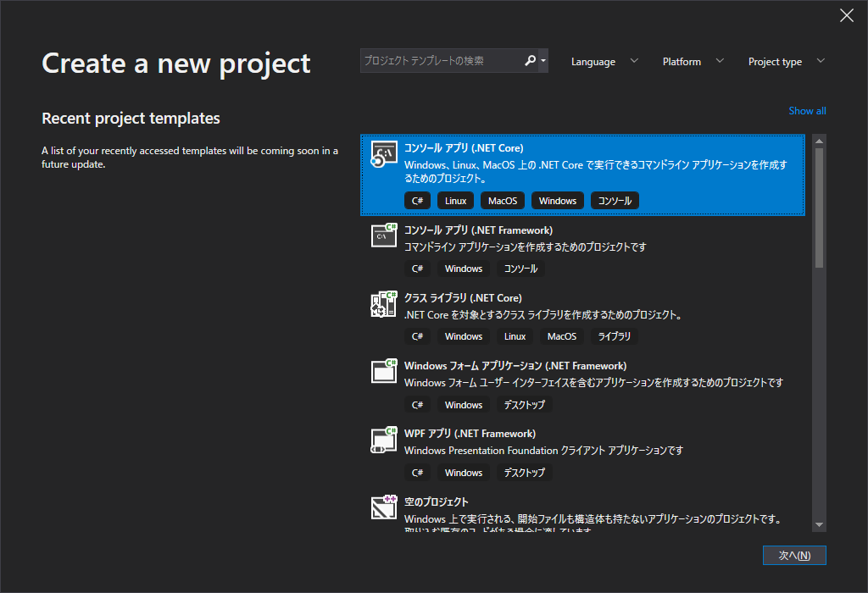Click コンソール tag on Console App (.NET Core)

(x=615, y=201)
